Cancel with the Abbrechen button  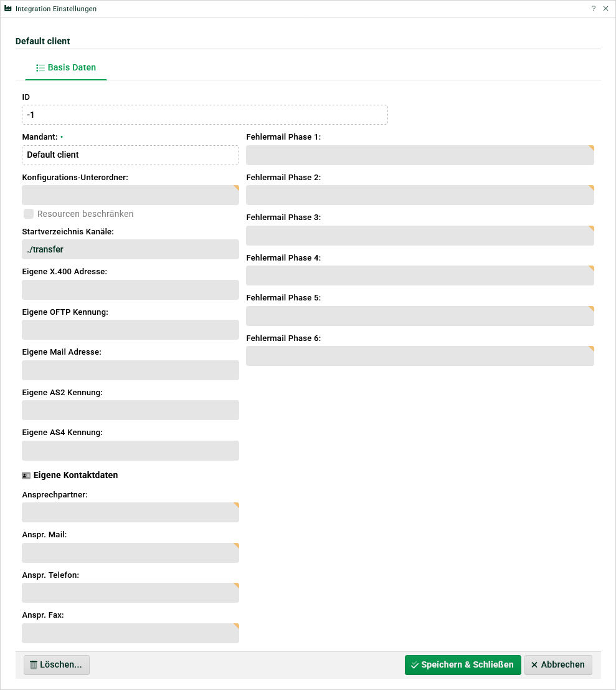[x=557, y=665]
